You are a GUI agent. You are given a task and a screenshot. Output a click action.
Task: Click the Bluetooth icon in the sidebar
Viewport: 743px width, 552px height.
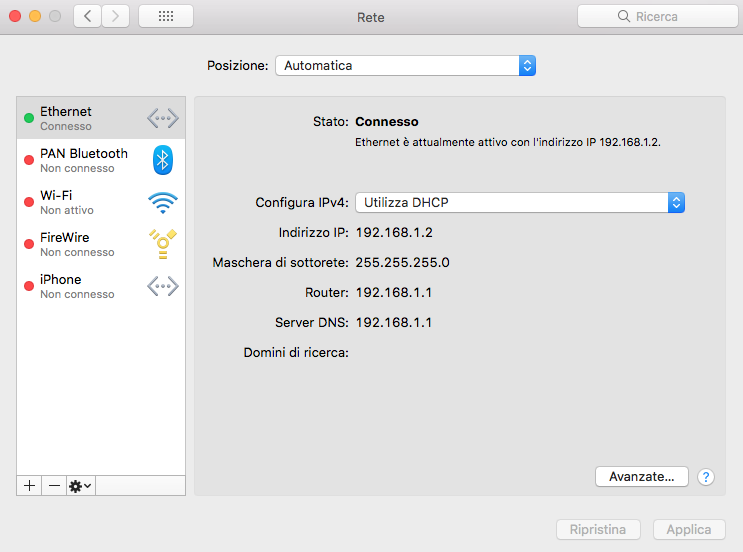162,160
